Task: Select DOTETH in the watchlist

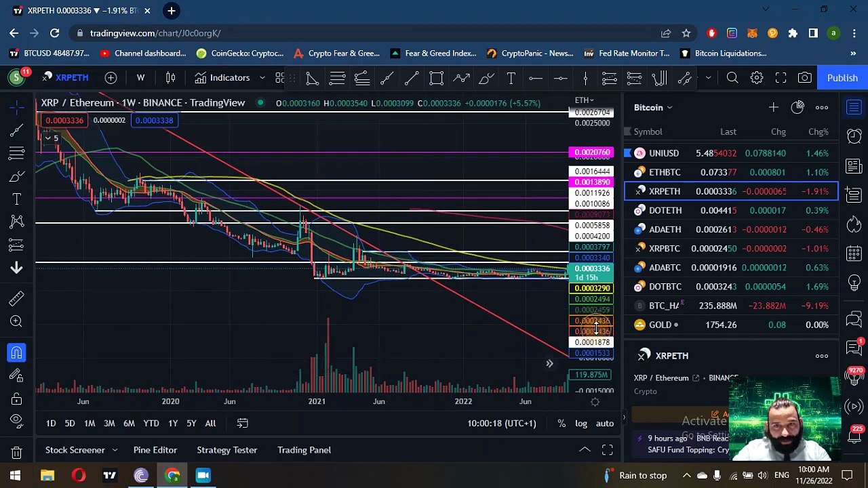Action: click(731, 210)
